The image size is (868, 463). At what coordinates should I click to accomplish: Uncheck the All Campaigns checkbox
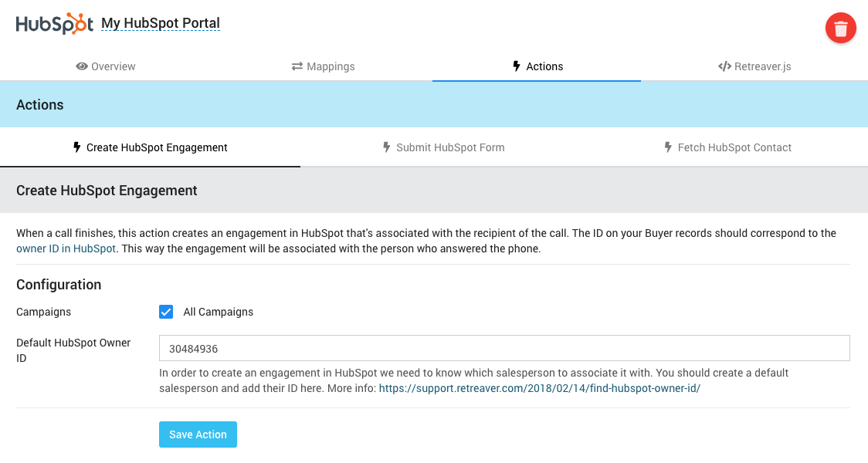[x=166, y=312]
